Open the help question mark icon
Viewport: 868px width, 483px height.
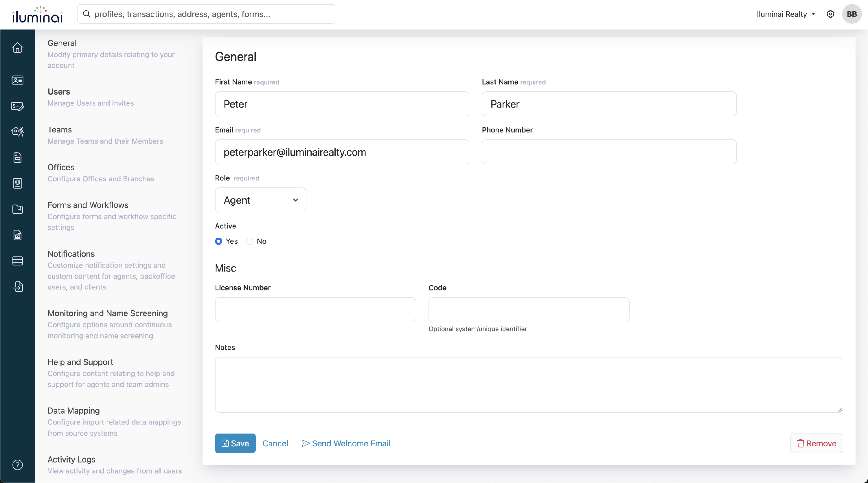coord(18,465)
